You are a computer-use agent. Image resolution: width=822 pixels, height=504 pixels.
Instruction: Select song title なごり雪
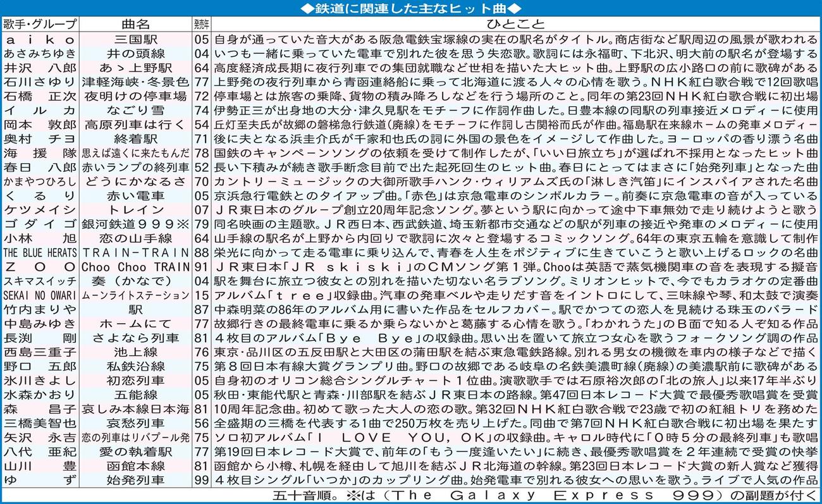tap(135, 110)
